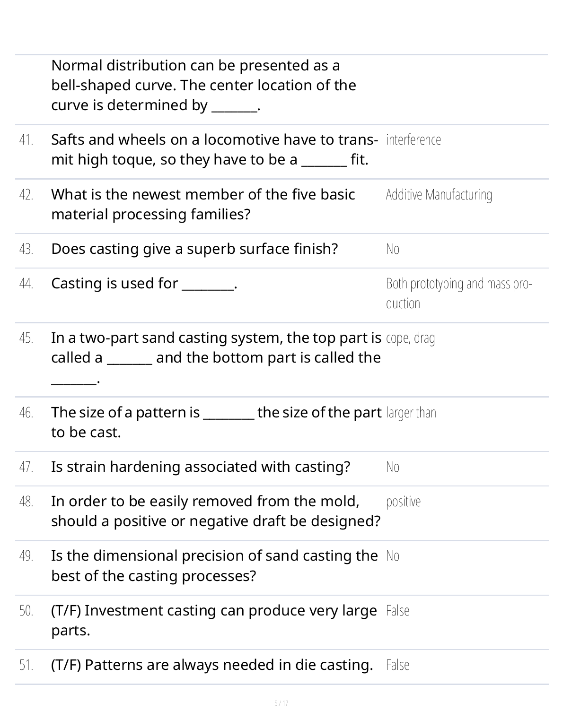
Task: Click "Is strain hardening associated with casting?"
Action: [201, 467]
